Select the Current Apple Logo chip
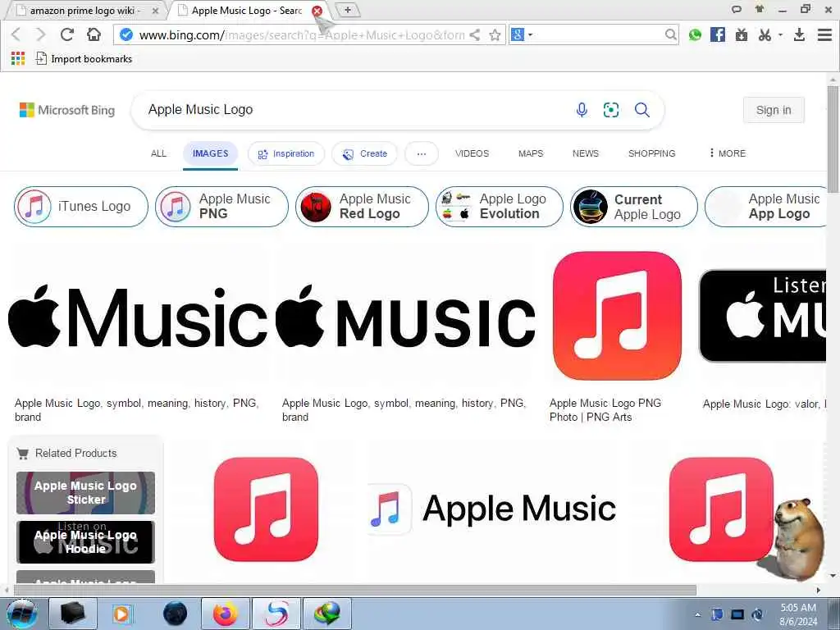840x630 pixels. click(x=634, y=206)
